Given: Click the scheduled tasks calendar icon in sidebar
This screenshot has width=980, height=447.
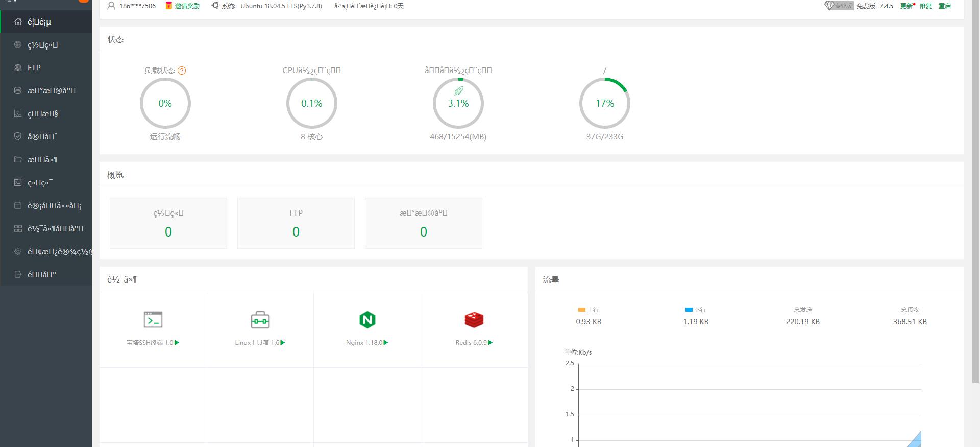Looking at the screenshot, I should tap(18, 205).
